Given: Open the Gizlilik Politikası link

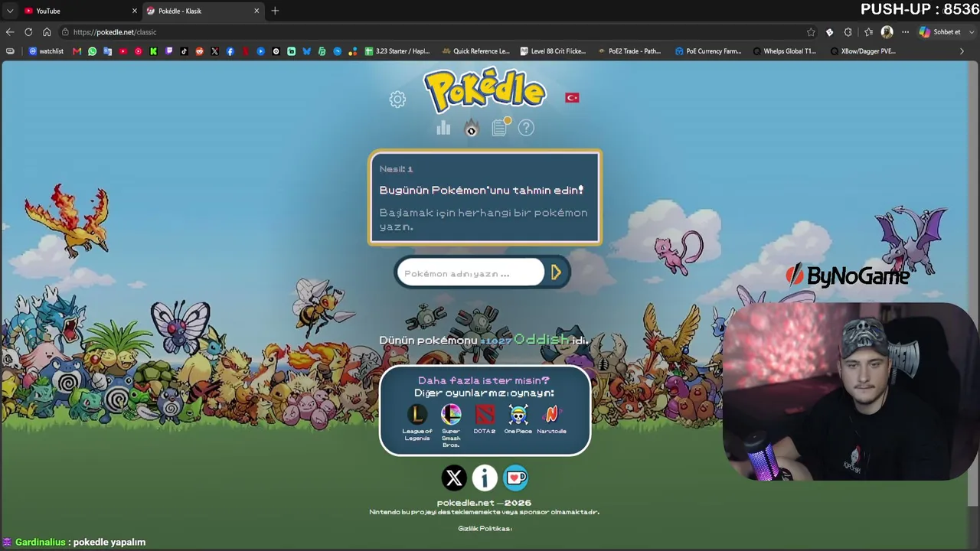Looking at the screenshot, I should pyautogui.click(x=485, y=528).
